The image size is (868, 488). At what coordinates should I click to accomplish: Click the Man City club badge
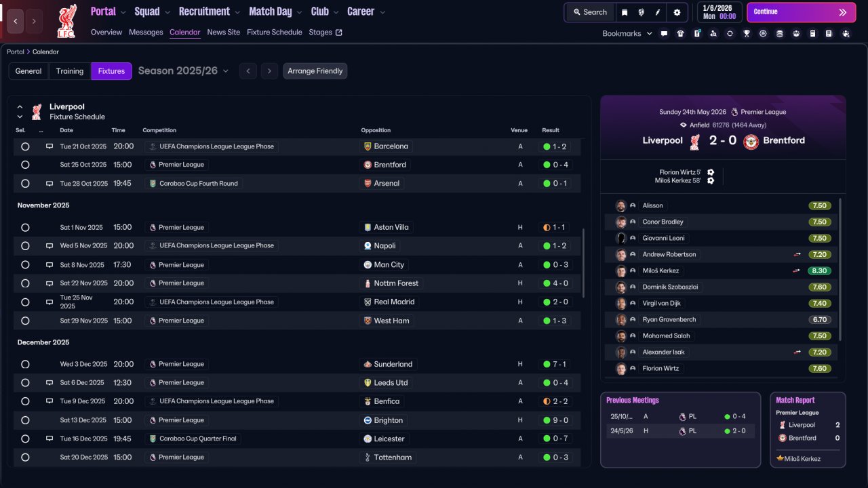pyautogui.click(x=368, y=265)
